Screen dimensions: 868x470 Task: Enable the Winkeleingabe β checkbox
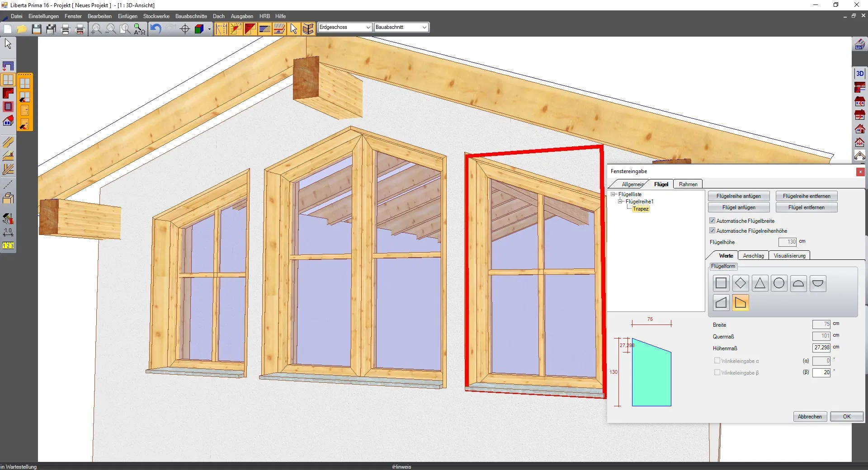tap(717, 372)
